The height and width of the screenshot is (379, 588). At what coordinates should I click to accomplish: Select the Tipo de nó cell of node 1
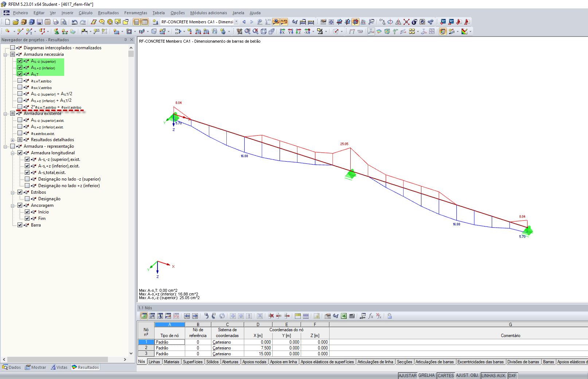click(170, 342)
